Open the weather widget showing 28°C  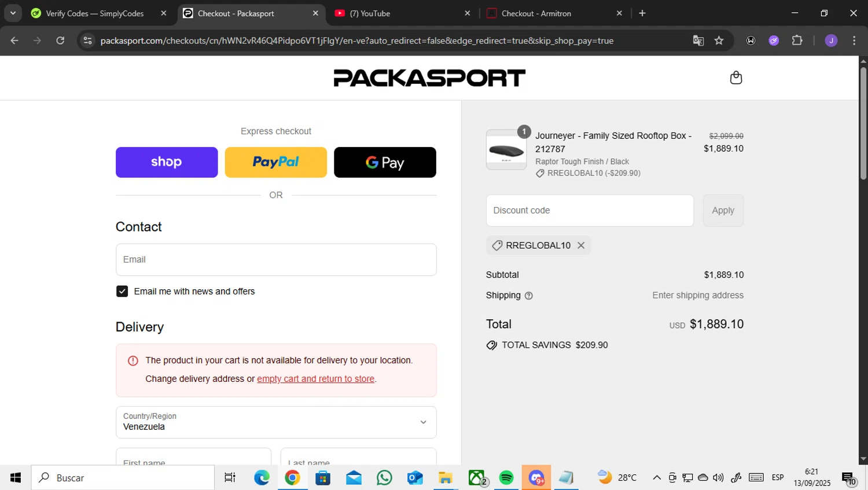point(617,478)
